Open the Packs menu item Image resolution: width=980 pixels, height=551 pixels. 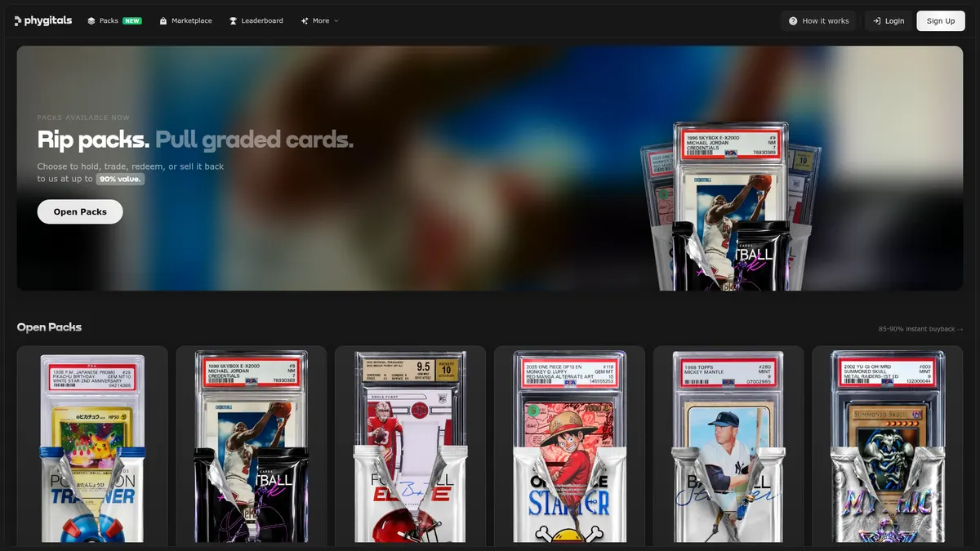pos(114,20)
